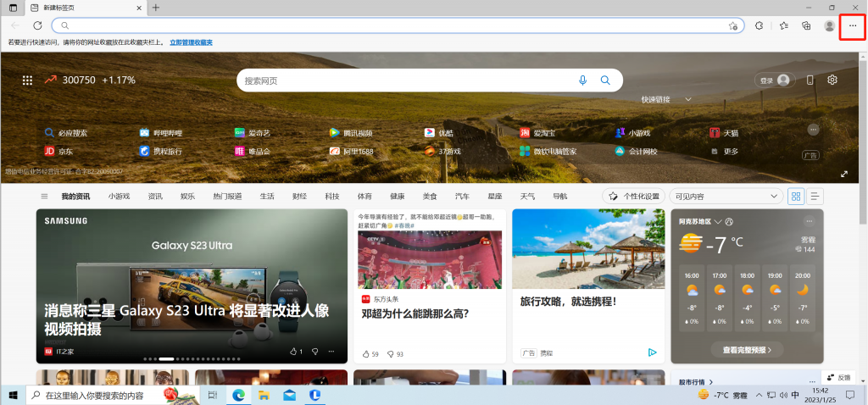Open 更多 quick links entry

(x=726, y=151)
